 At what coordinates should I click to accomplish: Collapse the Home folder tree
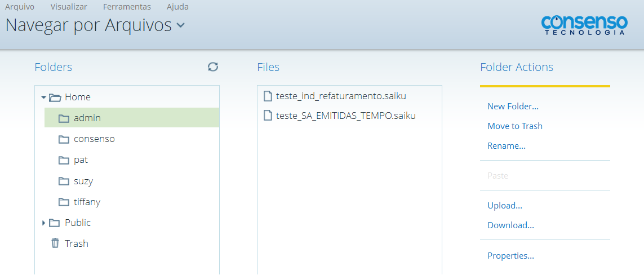click(43, 97)
